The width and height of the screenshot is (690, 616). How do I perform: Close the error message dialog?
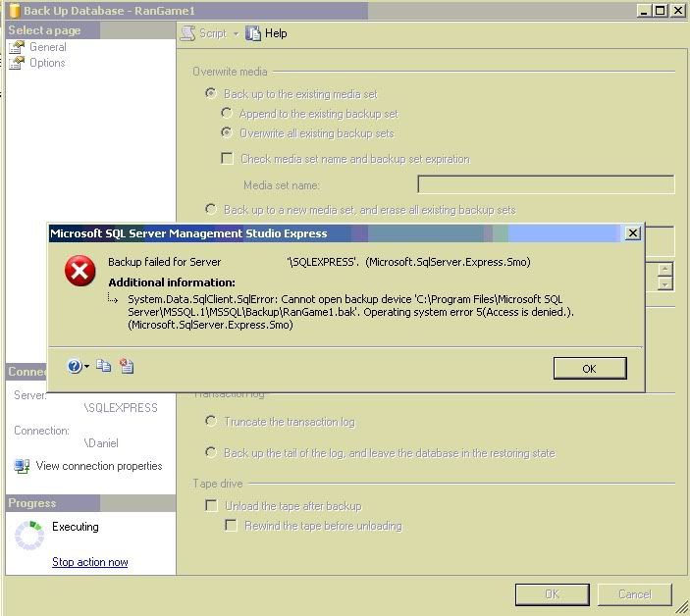633,233
